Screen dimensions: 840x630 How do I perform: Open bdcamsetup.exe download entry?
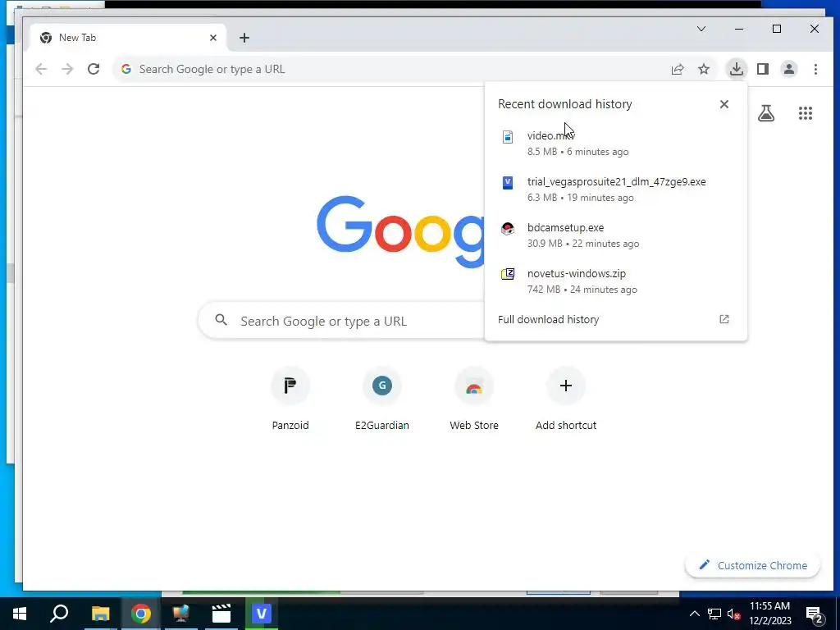[616, 235]
